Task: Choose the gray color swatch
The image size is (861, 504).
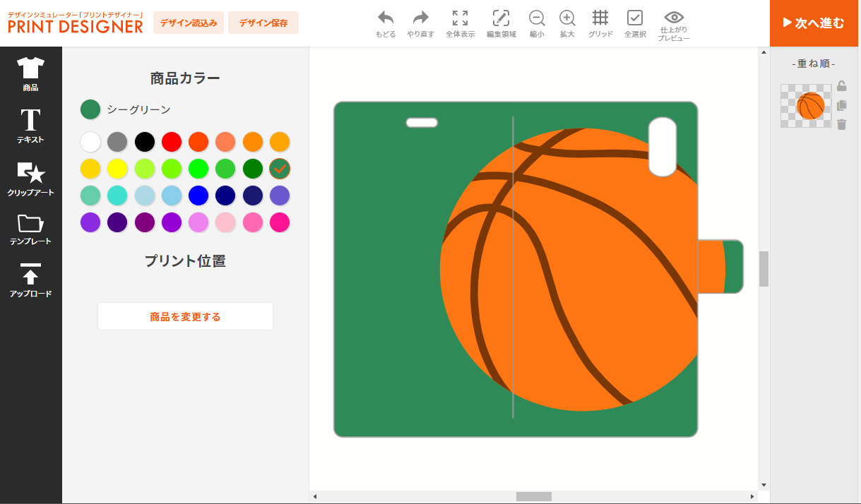Action: coord(117,142)
